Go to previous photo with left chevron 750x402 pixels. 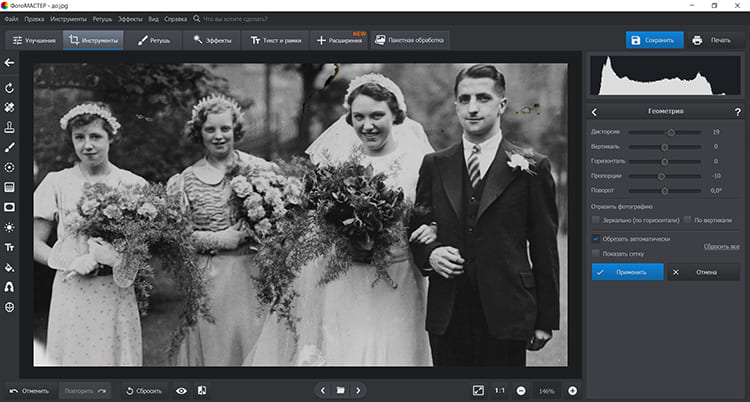coord(322,390)
